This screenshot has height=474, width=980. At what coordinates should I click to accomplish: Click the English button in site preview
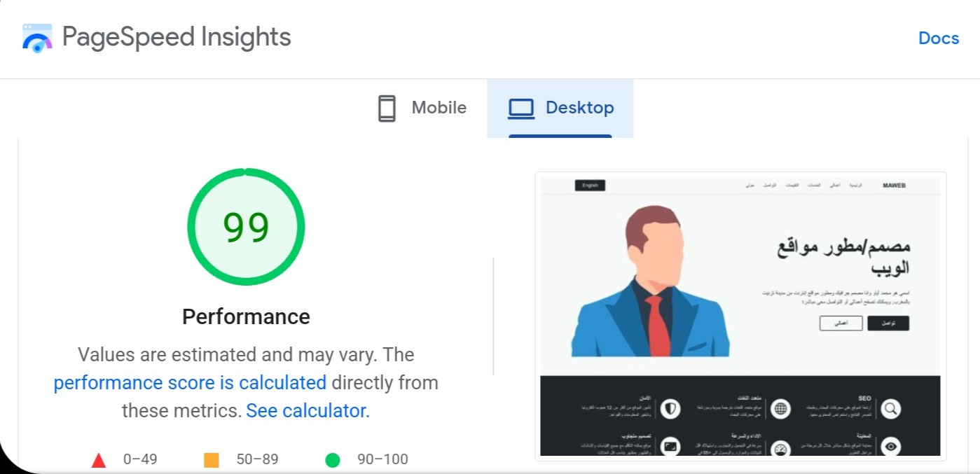coord(590,186)
